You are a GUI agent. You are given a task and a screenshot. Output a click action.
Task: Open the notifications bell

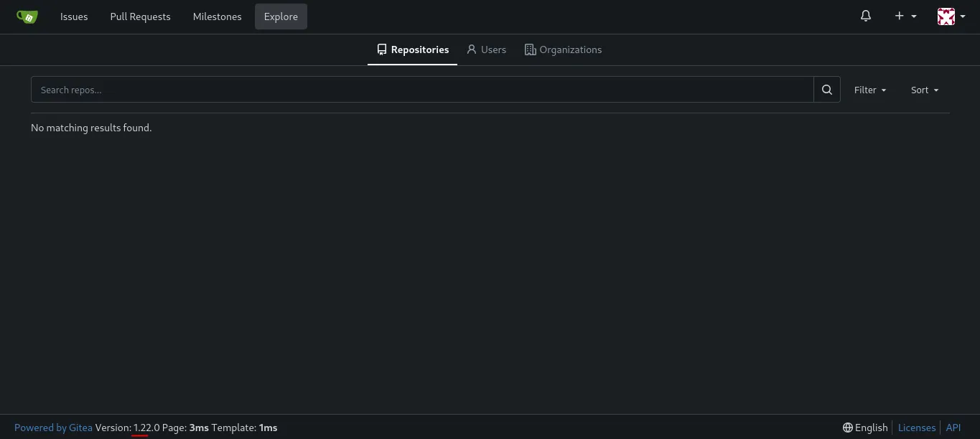click(x=866, y=16)
